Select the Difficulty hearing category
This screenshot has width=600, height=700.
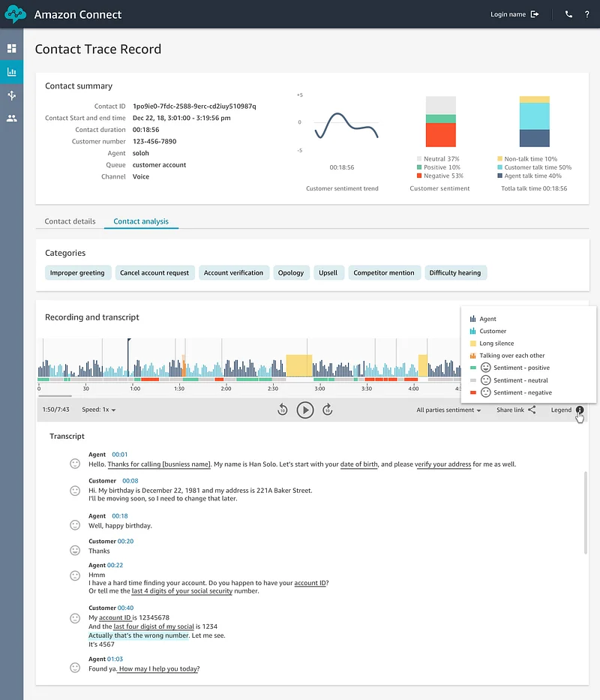click(x=455, y=273)
